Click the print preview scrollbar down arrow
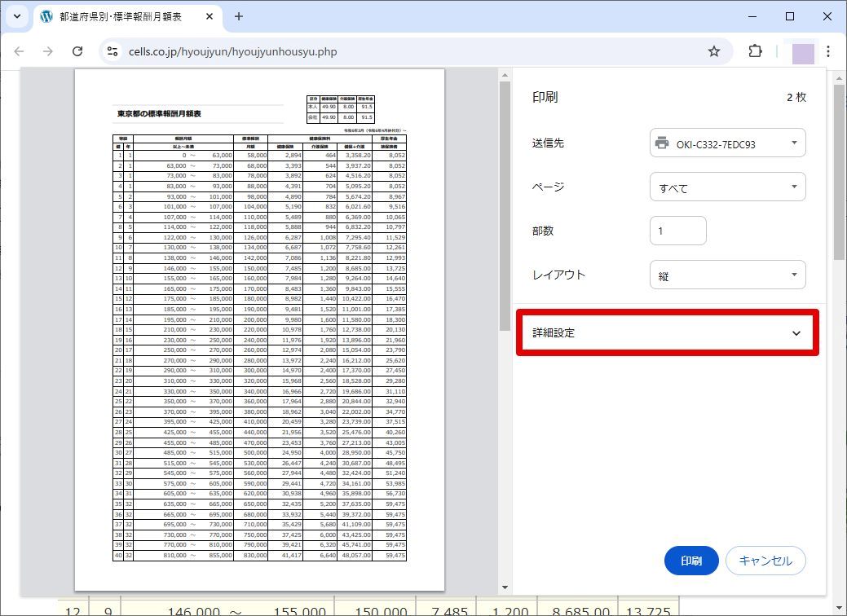 tap(505, 587)
